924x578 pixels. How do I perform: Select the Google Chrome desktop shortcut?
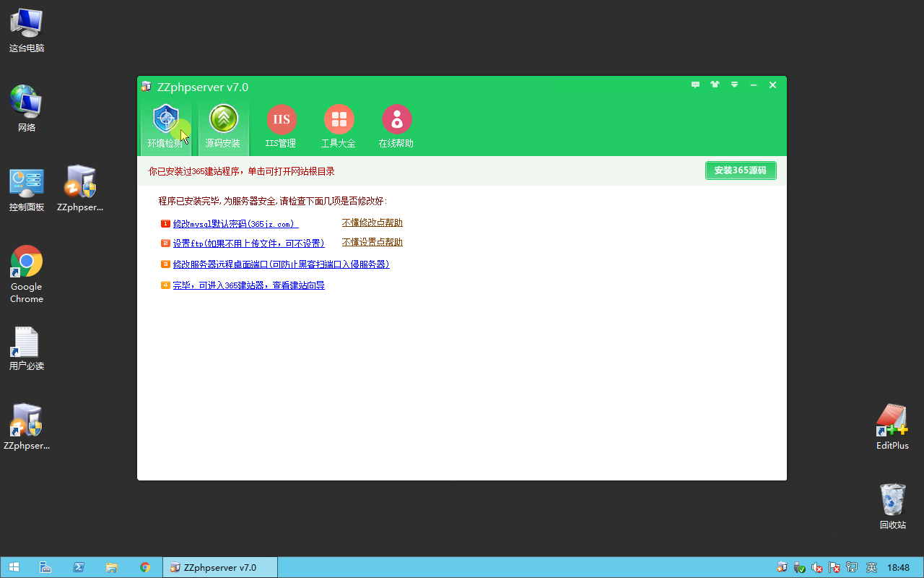point(27,274)
